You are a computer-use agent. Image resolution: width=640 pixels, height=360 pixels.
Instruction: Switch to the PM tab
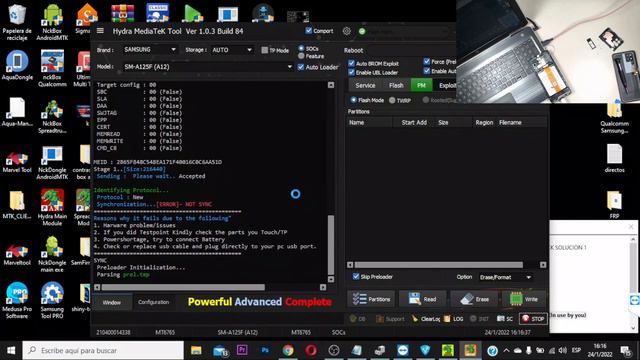(x=421, y=85)
